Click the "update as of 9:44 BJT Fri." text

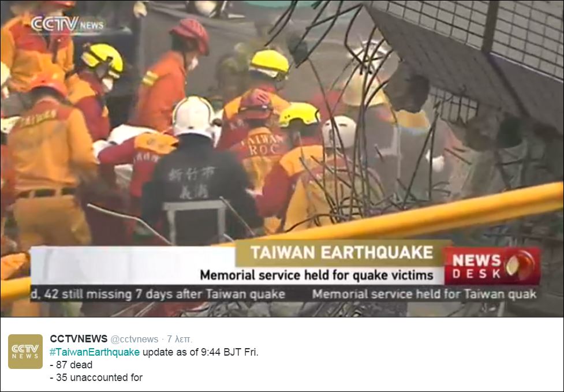(x=200, y=352)
